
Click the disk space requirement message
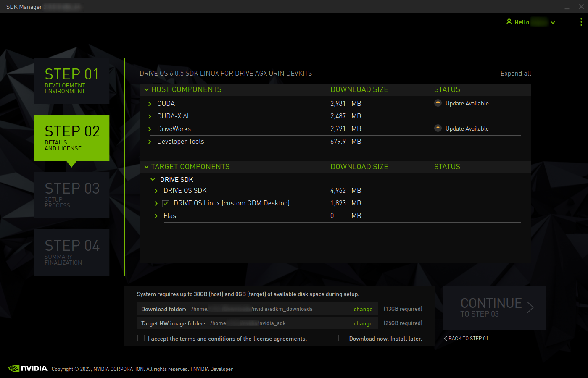[x=248, y=294]
